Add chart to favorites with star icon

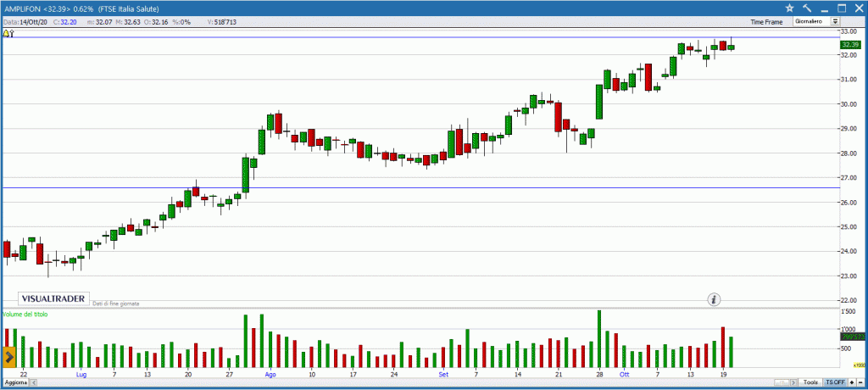point(789,8)
